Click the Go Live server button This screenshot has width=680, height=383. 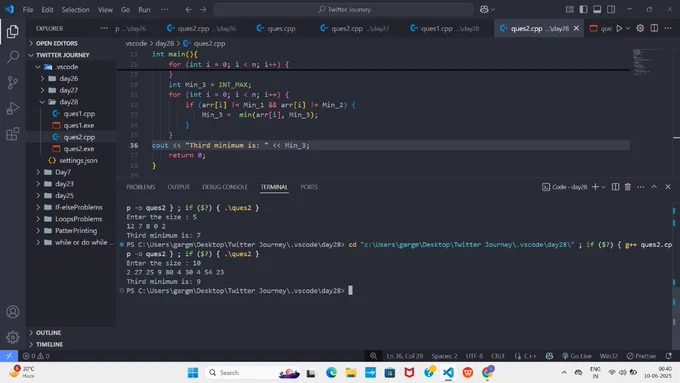tap(576, 356)
